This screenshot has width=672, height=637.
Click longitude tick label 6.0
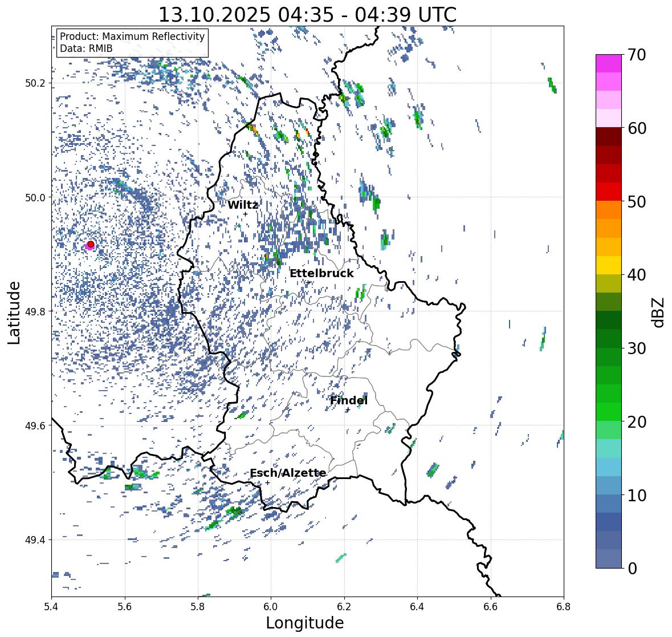(271, 606)
